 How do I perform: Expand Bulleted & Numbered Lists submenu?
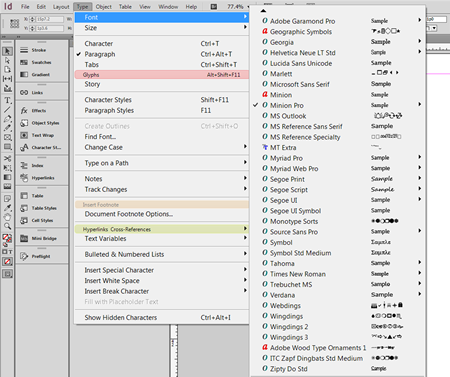pyautogui.click(x=162, y=254)
